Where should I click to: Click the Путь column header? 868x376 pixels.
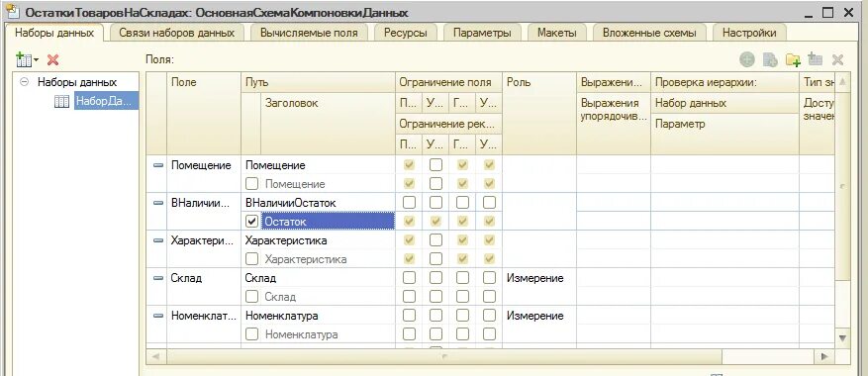(318, 82)
